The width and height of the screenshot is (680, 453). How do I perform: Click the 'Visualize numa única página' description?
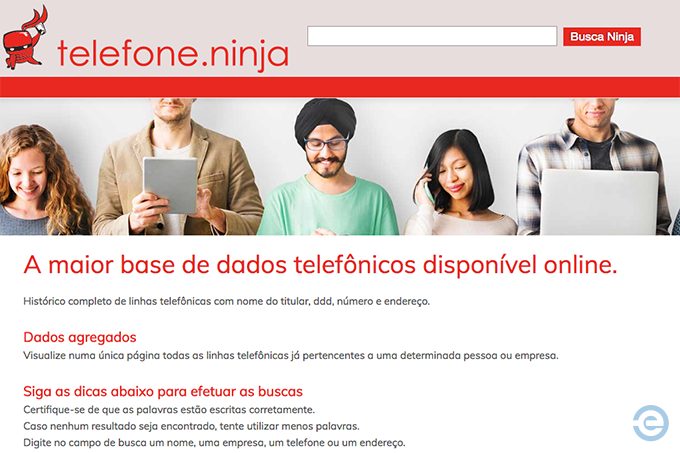pos(291,355)
